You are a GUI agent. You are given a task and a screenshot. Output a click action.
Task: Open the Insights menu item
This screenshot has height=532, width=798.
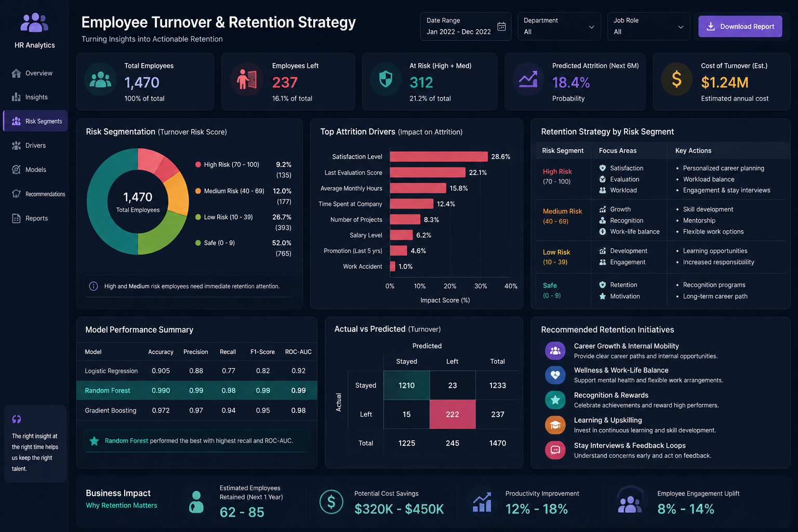[x=35, y=97]
